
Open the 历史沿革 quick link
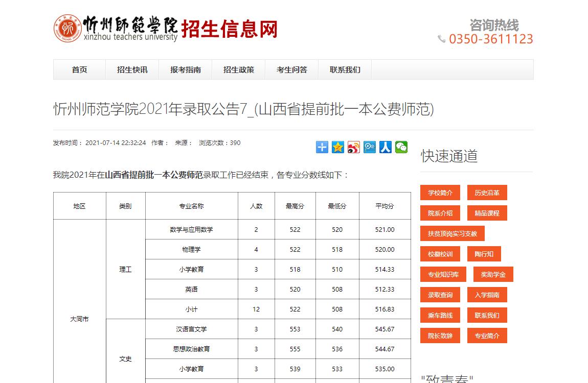pyautogui.click(x=487, y=193)
